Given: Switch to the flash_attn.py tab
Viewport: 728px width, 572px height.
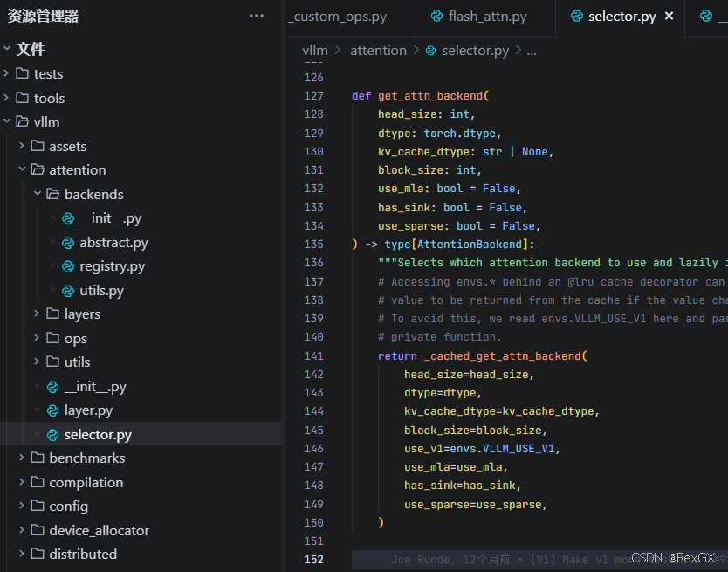Looking at the screenshot, I should [x=485, y=17].
